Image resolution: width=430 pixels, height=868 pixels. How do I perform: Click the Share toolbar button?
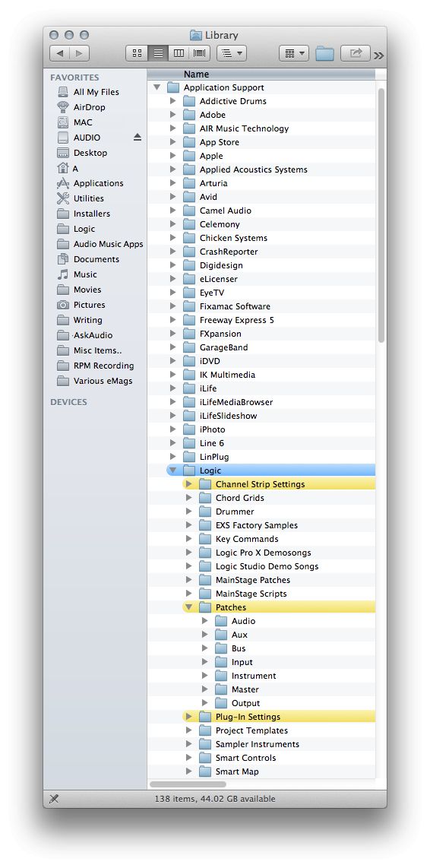point(356,54)
